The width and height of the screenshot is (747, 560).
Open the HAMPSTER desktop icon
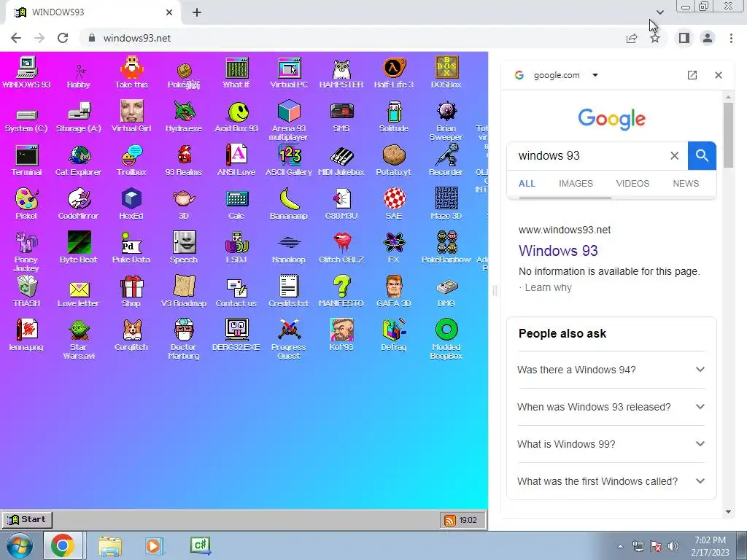click(341, 72)
